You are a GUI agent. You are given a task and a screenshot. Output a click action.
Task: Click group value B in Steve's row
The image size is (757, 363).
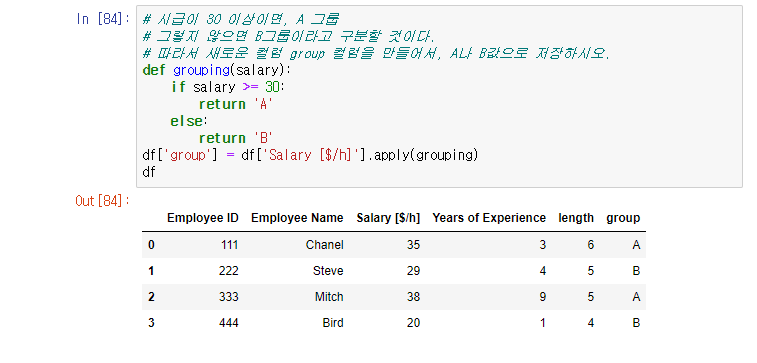click(636, 271)
